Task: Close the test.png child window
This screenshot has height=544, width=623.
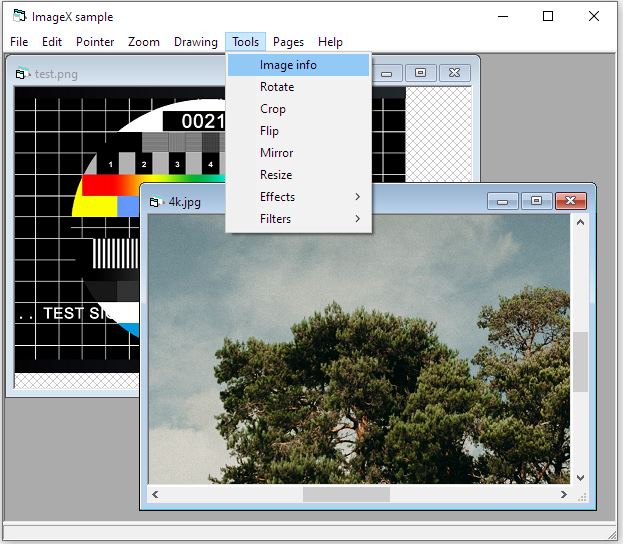Action: pyautogui.click(x=454, y=73)
